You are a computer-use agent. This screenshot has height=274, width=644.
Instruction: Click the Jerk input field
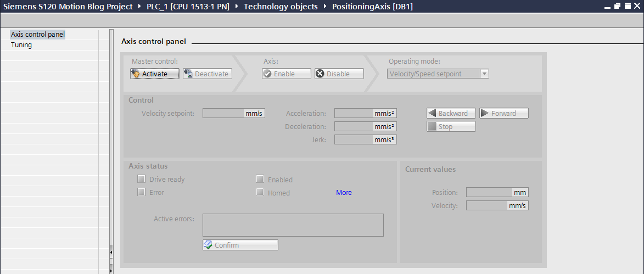[366, 139]
